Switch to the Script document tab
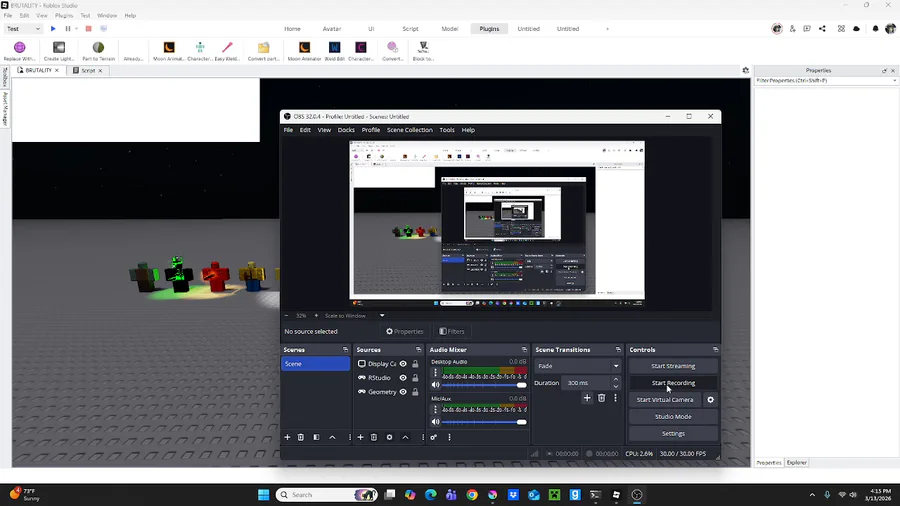The image size is (900, 506). (88, 71)
